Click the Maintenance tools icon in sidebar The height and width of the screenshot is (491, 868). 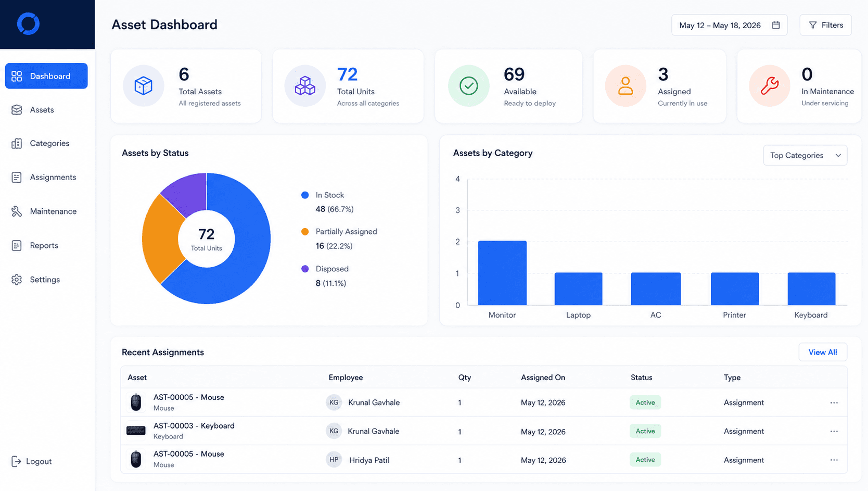[x=17, y=211]
